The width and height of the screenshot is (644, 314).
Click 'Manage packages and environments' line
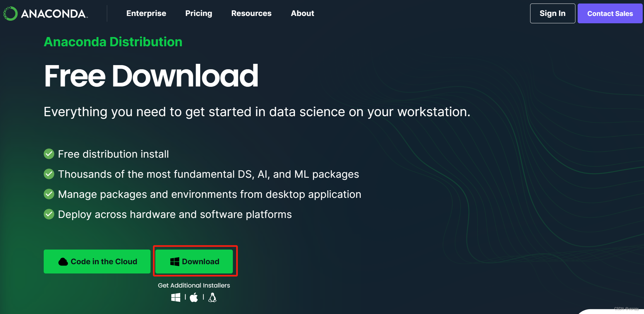210,194
